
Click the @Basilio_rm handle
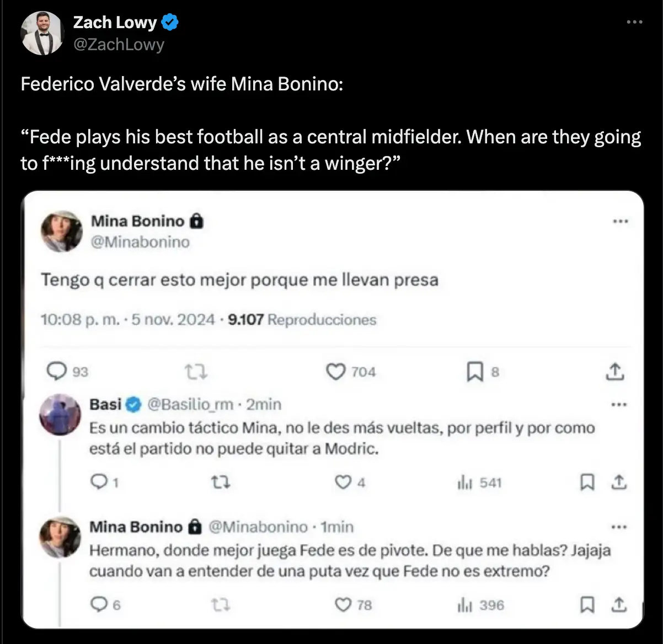point(190,405)
